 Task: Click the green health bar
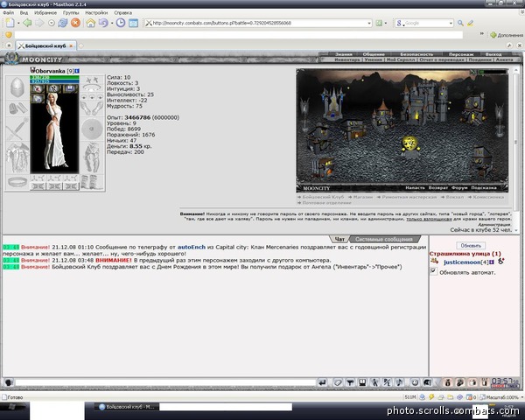[x=54, y=77]
